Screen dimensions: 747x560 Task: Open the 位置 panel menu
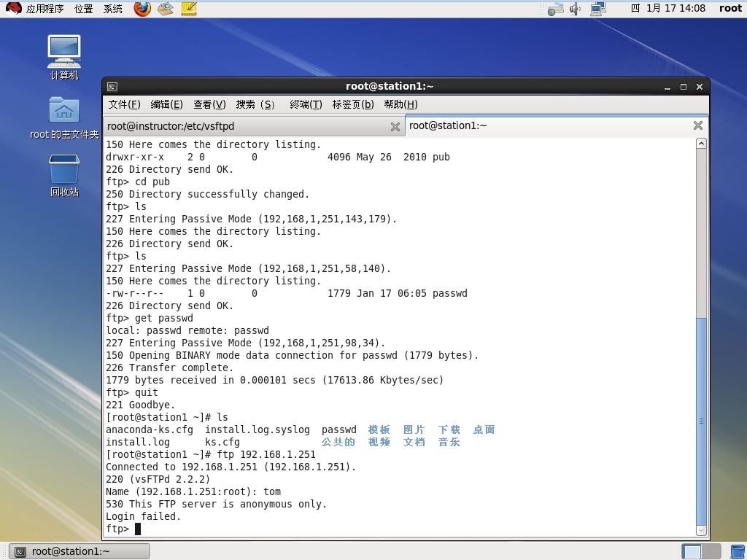84,9
